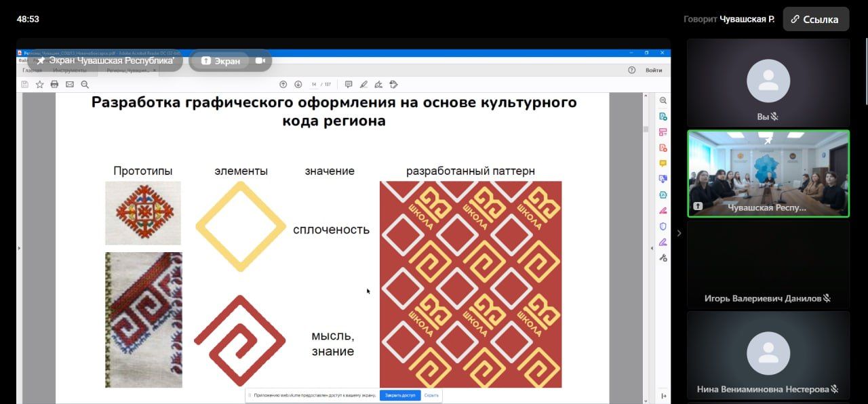This screenshot has width=868, height=404.
Task: Select the Чувашская Республика video tile
Action: click(768, 174)
